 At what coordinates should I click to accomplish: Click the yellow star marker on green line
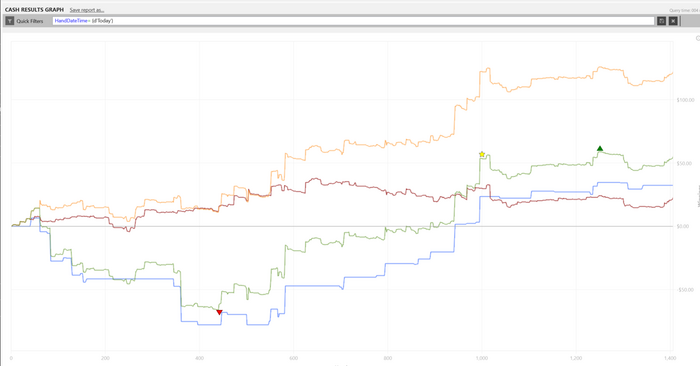(x=482, y=154)
